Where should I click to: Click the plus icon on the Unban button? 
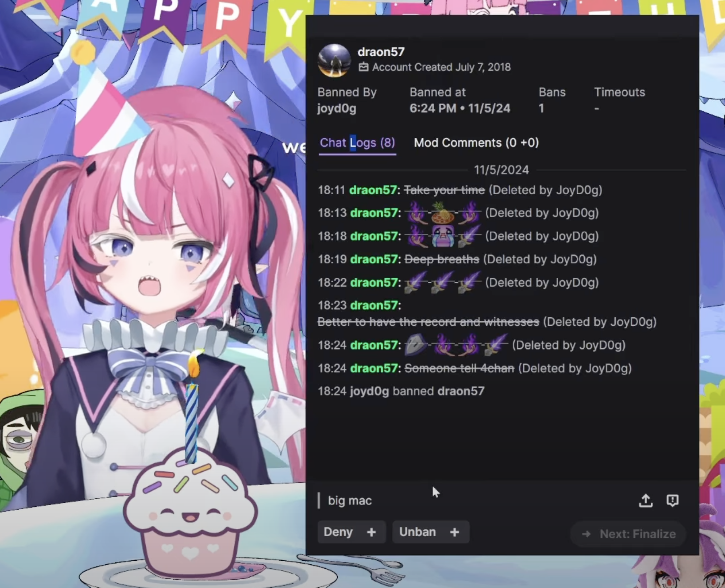(454, 532)
